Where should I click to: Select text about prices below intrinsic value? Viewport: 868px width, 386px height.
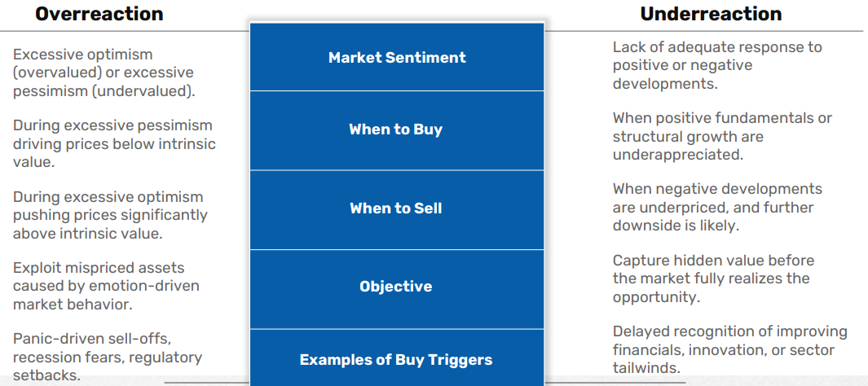click(114, 143)
